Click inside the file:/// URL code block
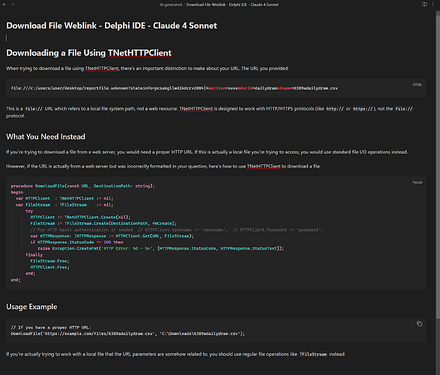This screenshot has width=440, height=375. pos(216,88)
